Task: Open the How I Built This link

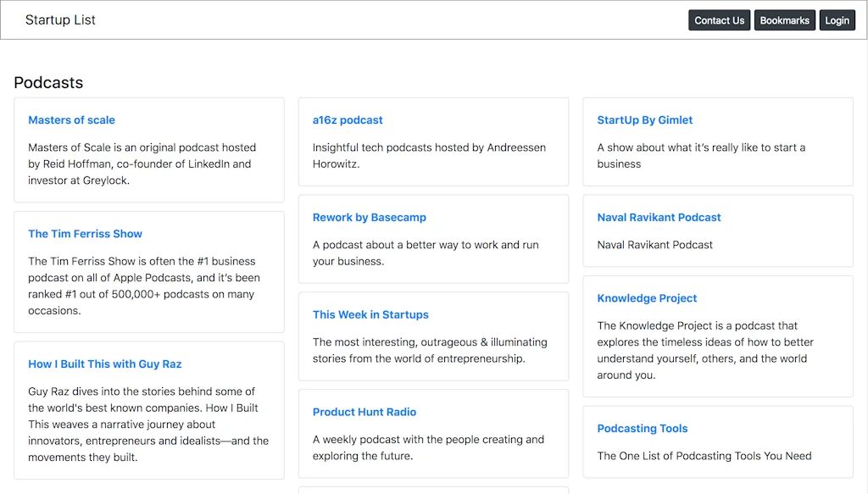Action: pos(104,364)
